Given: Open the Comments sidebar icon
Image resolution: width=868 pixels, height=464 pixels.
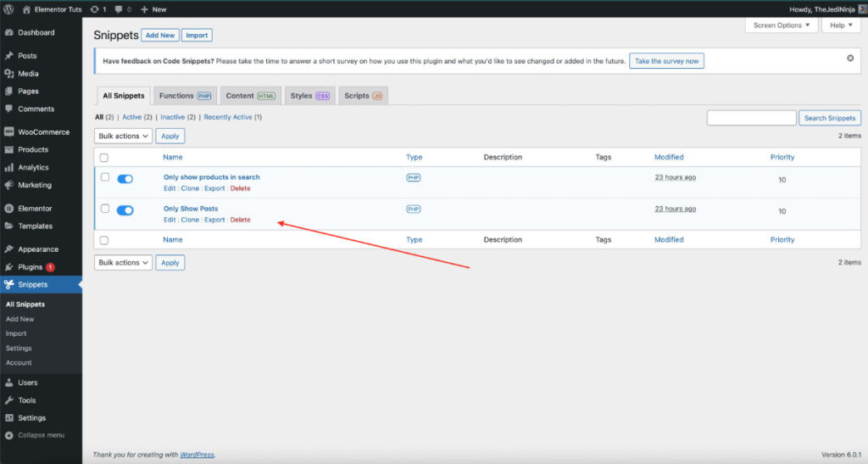Looking at the screenshot, I should (8, 109).
